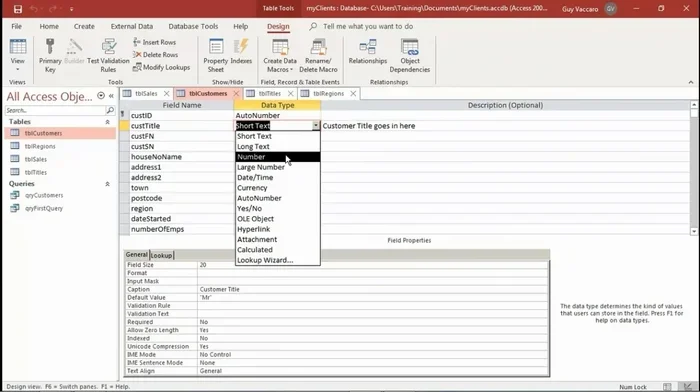Open qryCustomers query in navigation pane
The image size is (700, 392).
pos(44,195)
